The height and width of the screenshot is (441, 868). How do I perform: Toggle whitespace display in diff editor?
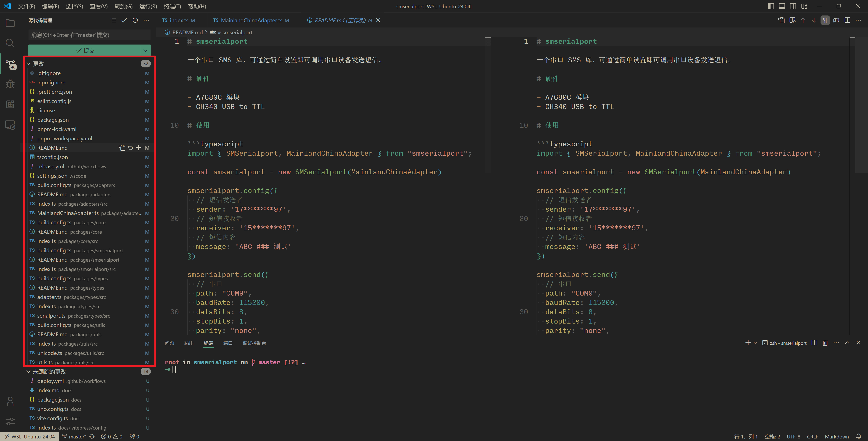(x=825, y=20)
